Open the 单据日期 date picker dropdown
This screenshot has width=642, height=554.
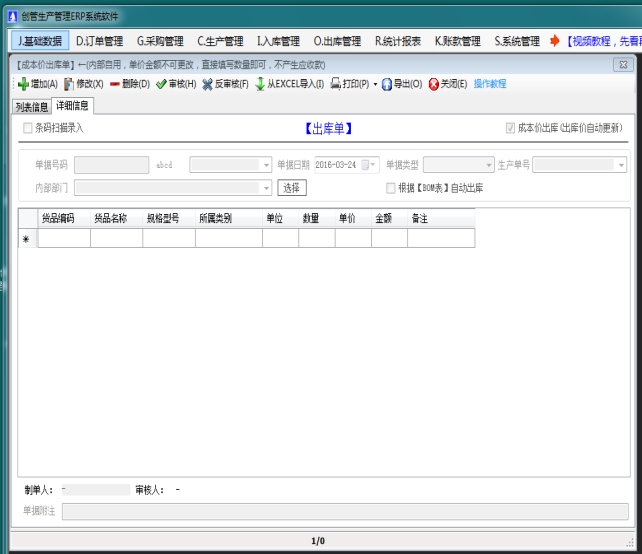[373, 165]
